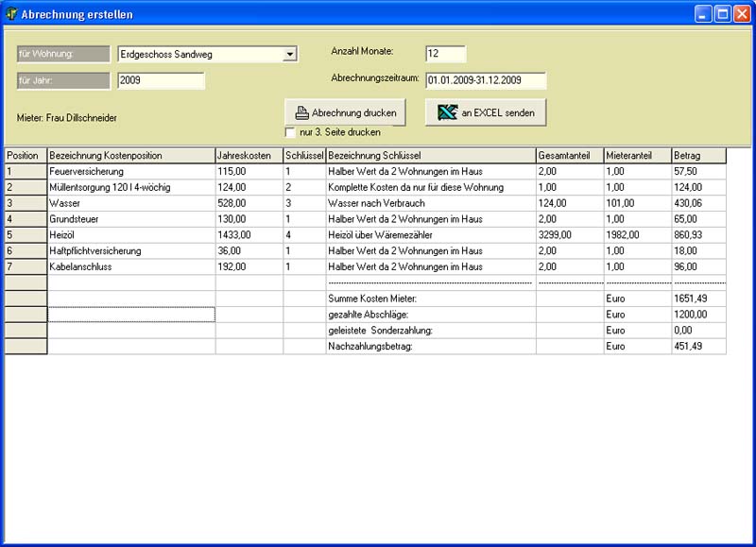Click the 'Haftpflichtversicherung' cell

click(x=131, y=251)
